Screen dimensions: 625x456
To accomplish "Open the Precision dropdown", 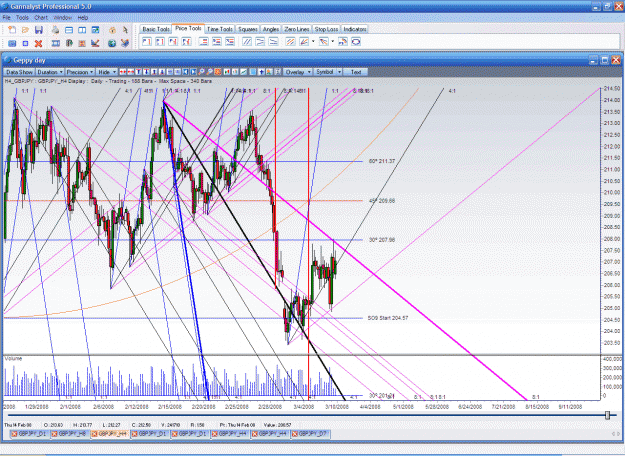I will pyautogui.click(x=80, y=72).
